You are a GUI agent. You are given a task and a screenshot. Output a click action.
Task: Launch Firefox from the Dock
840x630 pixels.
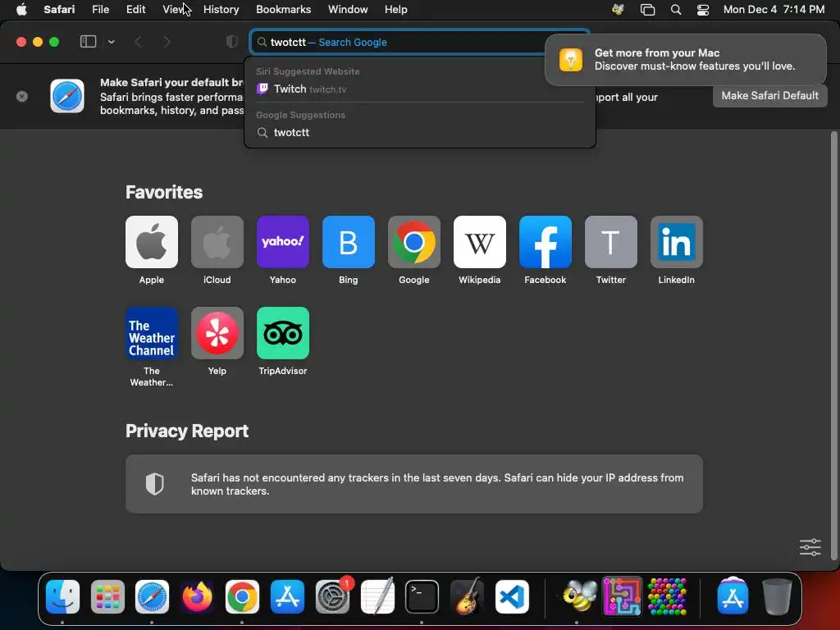tap(197, 596)
